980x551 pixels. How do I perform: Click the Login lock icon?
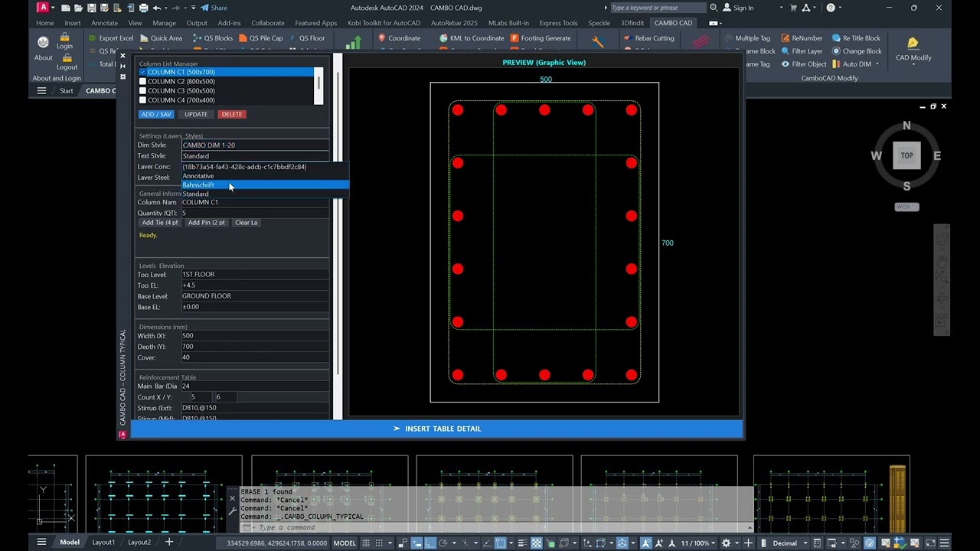pos(66,36)
